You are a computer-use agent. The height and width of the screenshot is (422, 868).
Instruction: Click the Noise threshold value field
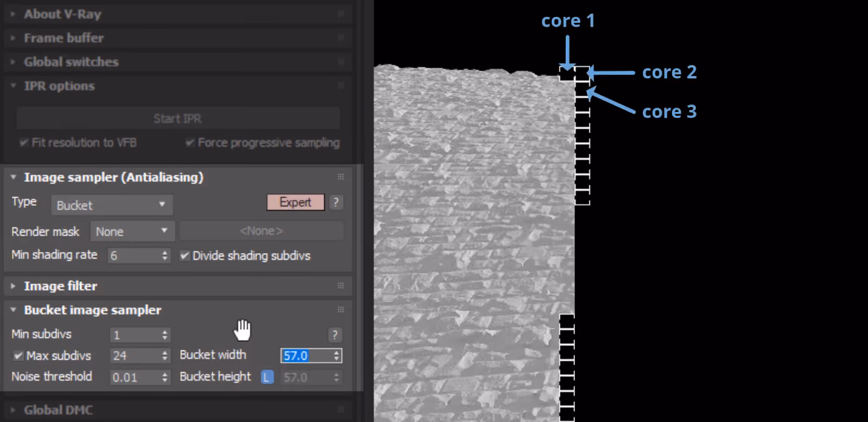tap(135, 377)
